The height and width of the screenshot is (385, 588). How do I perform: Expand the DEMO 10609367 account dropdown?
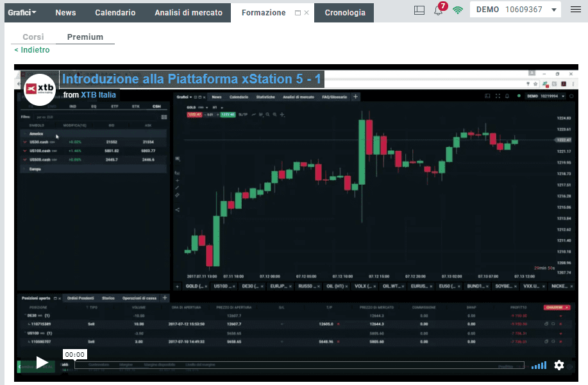pos(516,10)
